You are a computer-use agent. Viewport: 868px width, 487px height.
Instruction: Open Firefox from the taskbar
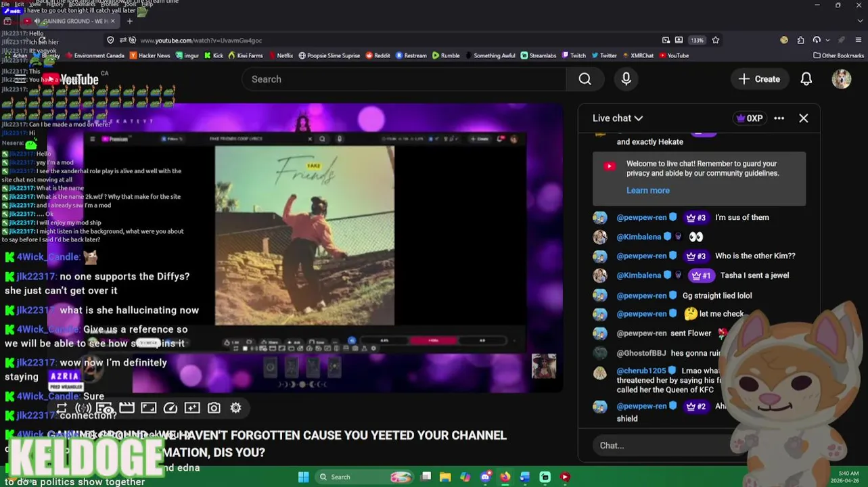pos(505,477)
